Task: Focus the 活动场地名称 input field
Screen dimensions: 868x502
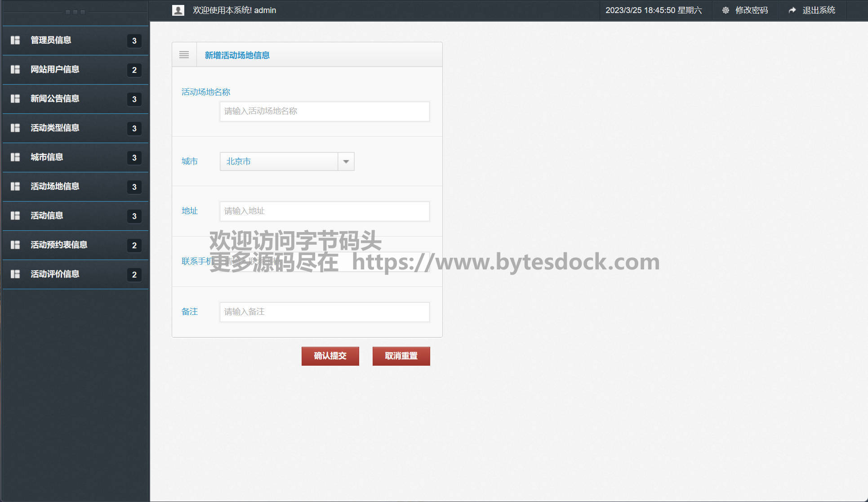Action: coord(324,111)
